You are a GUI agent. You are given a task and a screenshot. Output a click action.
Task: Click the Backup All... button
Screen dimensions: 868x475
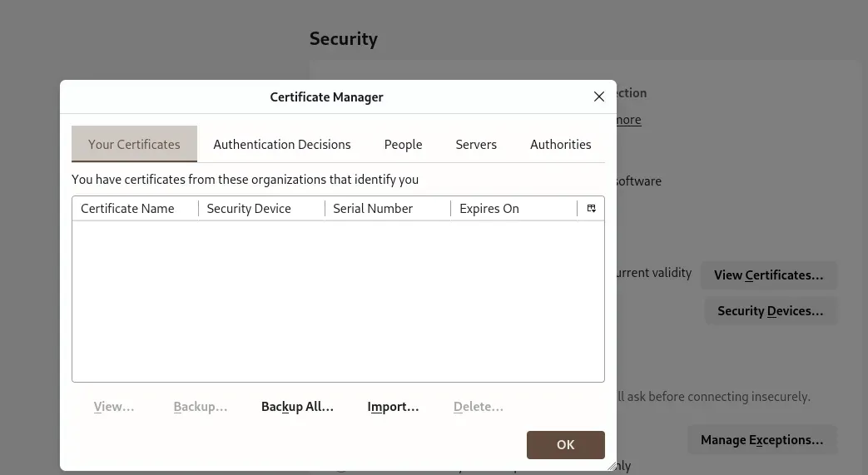[x=297, y=406]
